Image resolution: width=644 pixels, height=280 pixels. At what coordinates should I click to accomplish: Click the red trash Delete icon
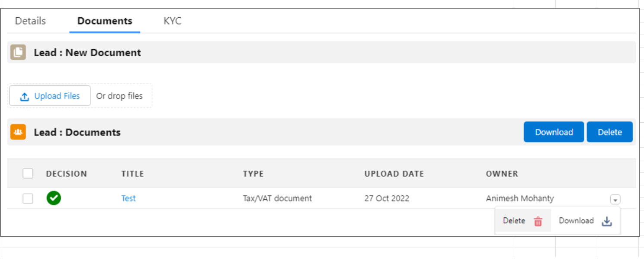pos(538,221)
